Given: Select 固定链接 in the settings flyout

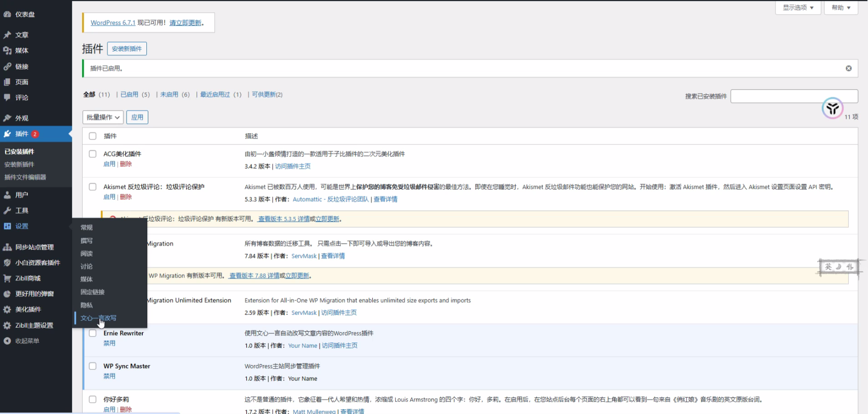Looking at the screenshot, I should tap(93, 292).
